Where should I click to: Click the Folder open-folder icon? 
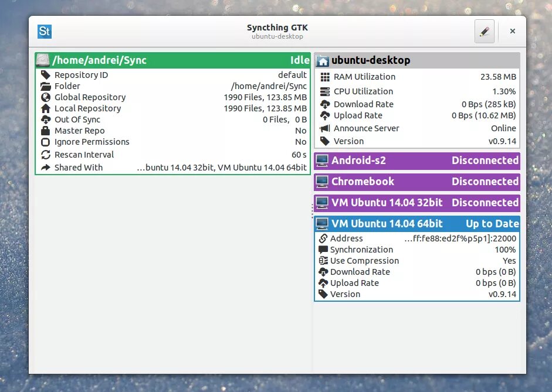pos(45,86)
